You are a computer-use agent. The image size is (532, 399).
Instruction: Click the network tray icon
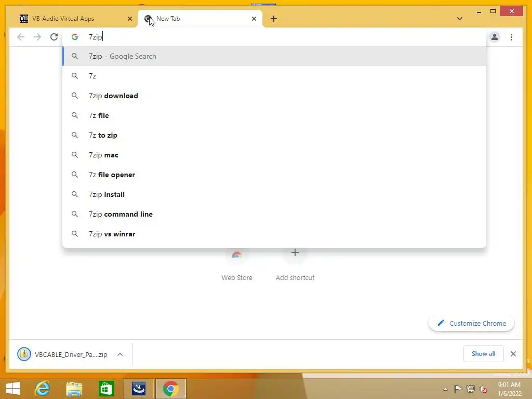[471, 389]
